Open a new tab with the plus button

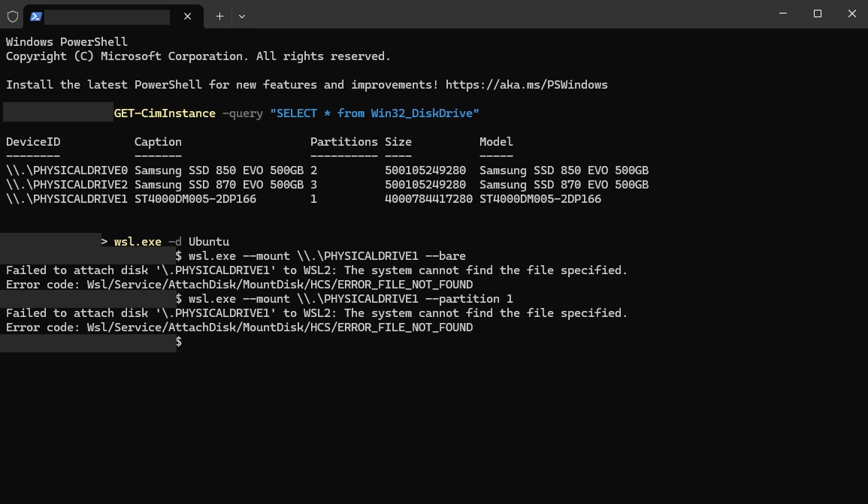(x=219, y=17)
